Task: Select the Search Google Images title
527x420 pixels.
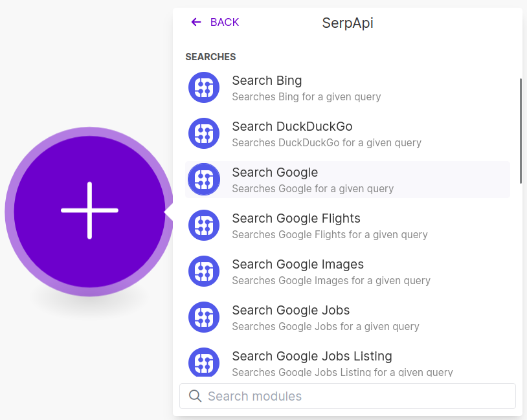Action: pos(298,265)
